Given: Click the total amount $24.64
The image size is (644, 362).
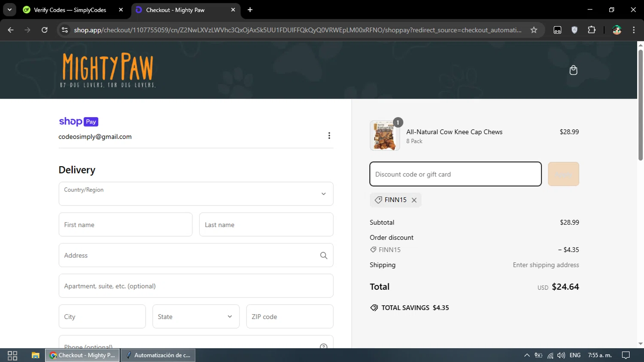Looking at the screenshot, I should click(x=565, y=287).
